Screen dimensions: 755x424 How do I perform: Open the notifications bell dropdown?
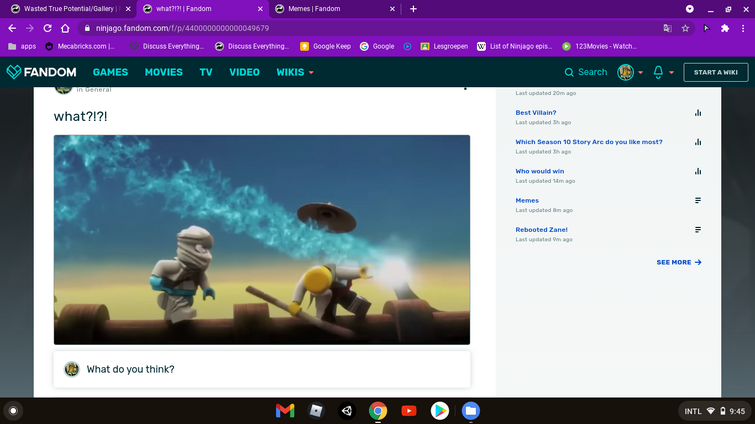tap(663, 72)
